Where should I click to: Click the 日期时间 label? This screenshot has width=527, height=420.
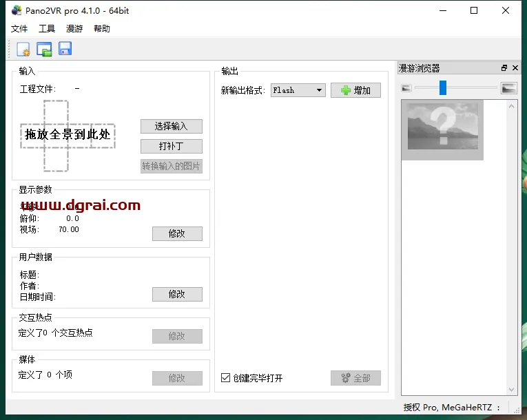[x=38, y=297]
